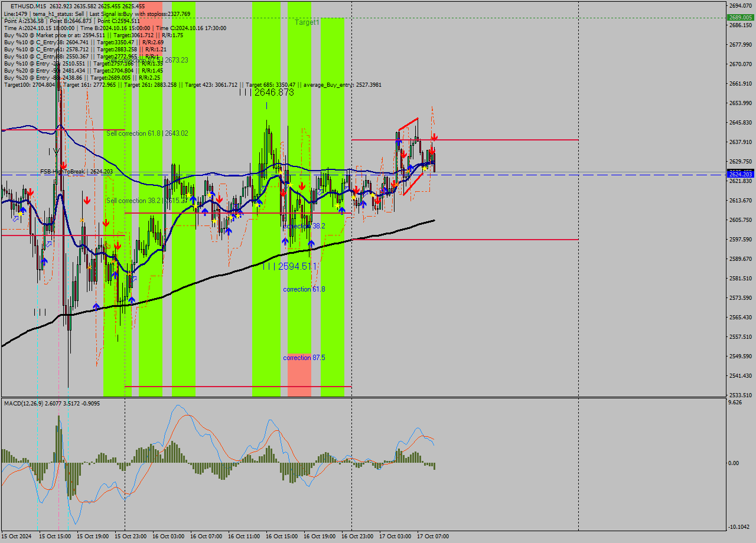Click the '15 Oct 23:00' time axis label
756x543 pixels.
tap(131, 537)
